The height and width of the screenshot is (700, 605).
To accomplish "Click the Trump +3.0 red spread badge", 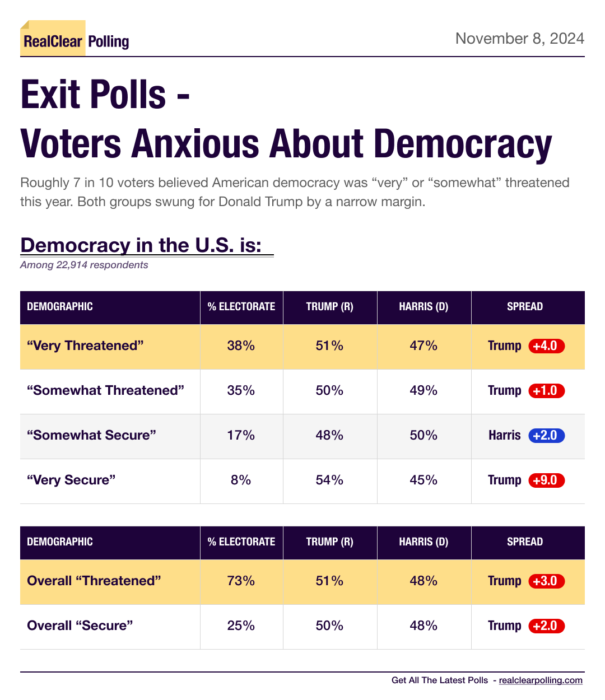I will pos(546,581).
